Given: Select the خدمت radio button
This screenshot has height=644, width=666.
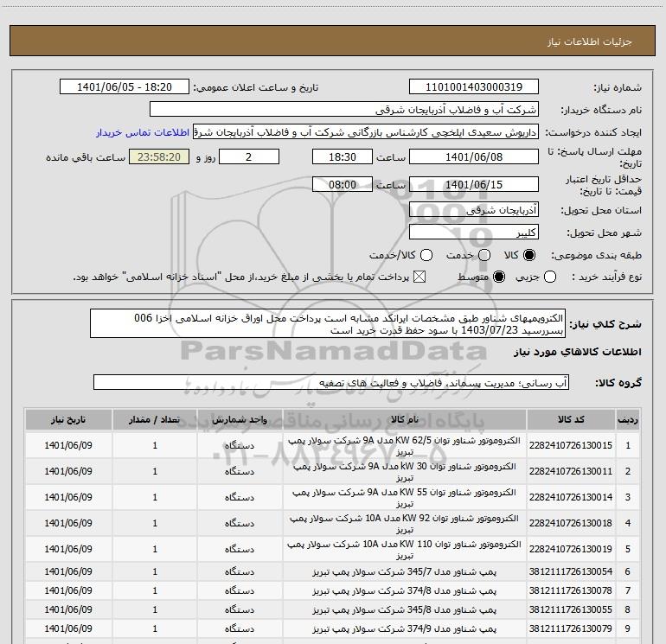Looking at the screenshot, I should (484, 255).
